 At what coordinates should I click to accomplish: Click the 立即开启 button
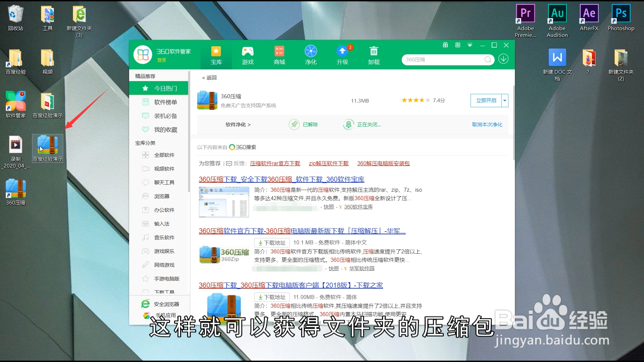486,101
